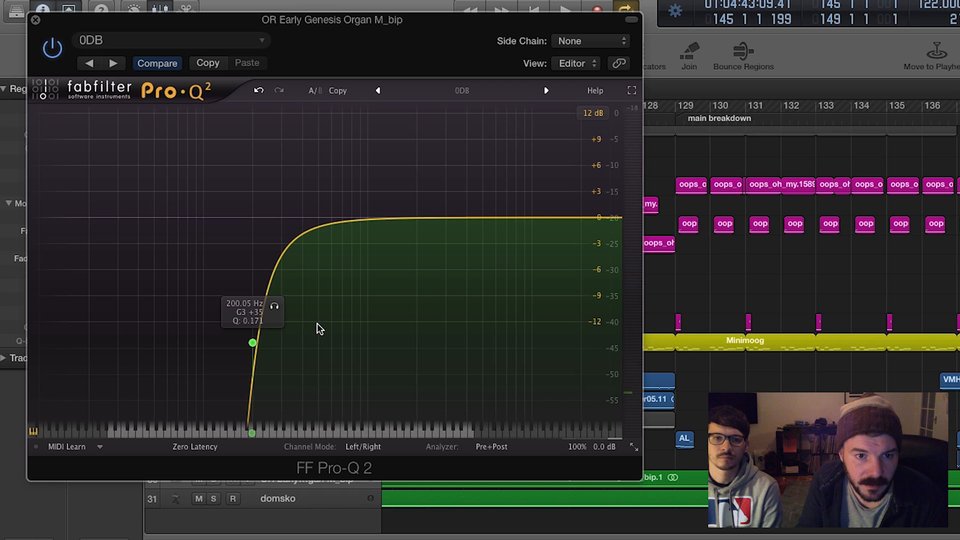Click the green EQ band dot

(x=252, y=343)
